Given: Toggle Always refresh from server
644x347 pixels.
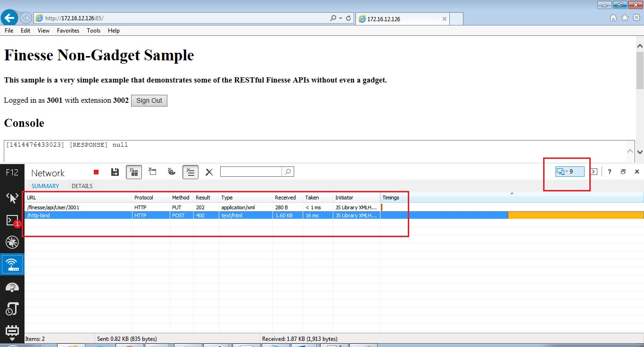Looking at the screenshot, I should click(134, 172).
